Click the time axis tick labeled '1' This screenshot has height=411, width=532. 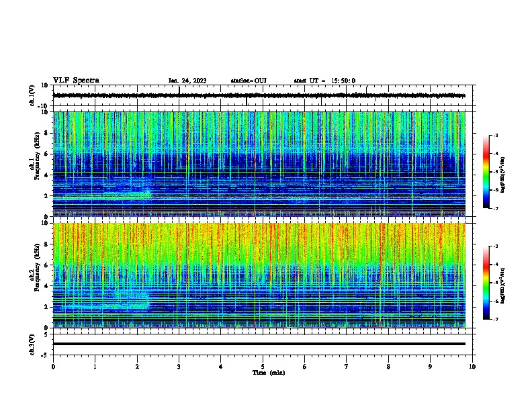click(x=95, y=367)
